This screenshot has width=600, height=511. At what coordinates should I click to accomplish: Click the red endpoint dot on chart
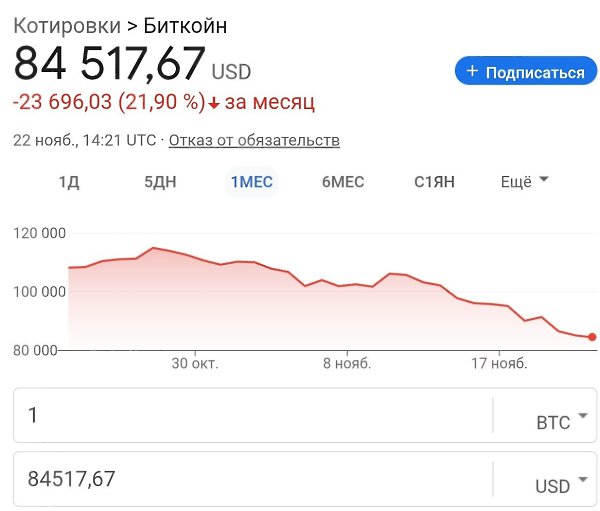point(592,337)
